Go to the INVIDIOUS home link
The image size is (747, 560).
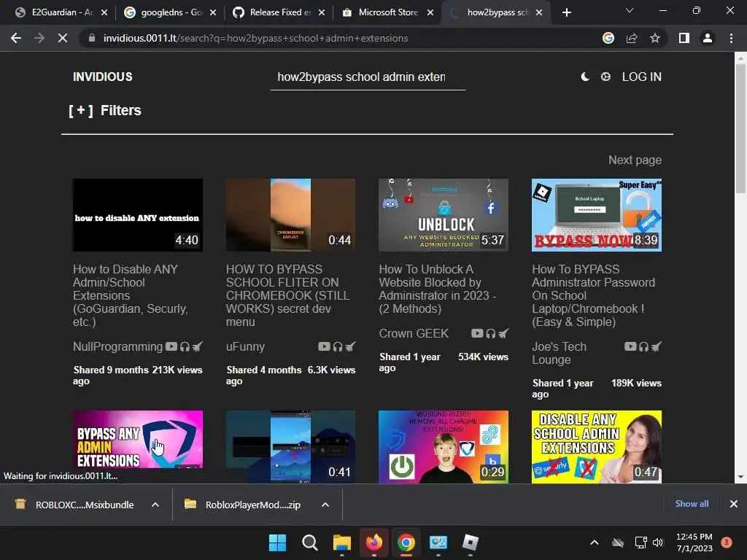click(102, 77)
